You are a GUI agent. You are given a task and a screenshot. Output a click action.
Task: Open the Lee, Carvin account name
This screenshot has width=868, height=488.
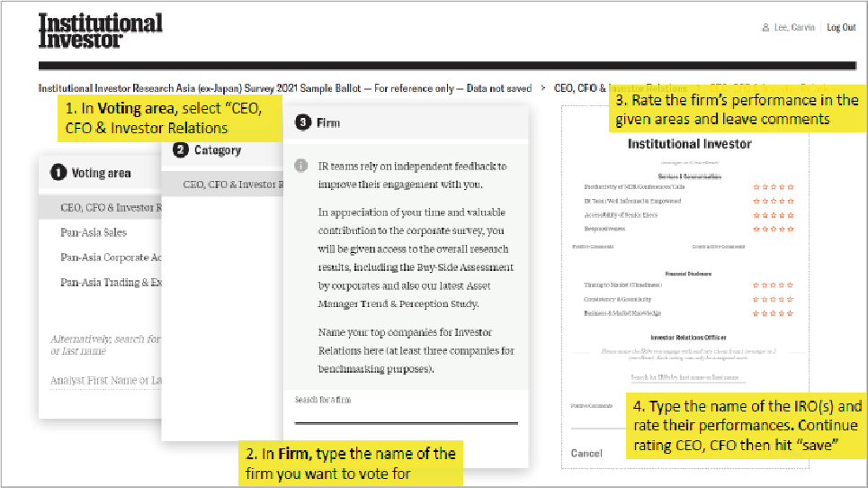(x=794, y=27)
